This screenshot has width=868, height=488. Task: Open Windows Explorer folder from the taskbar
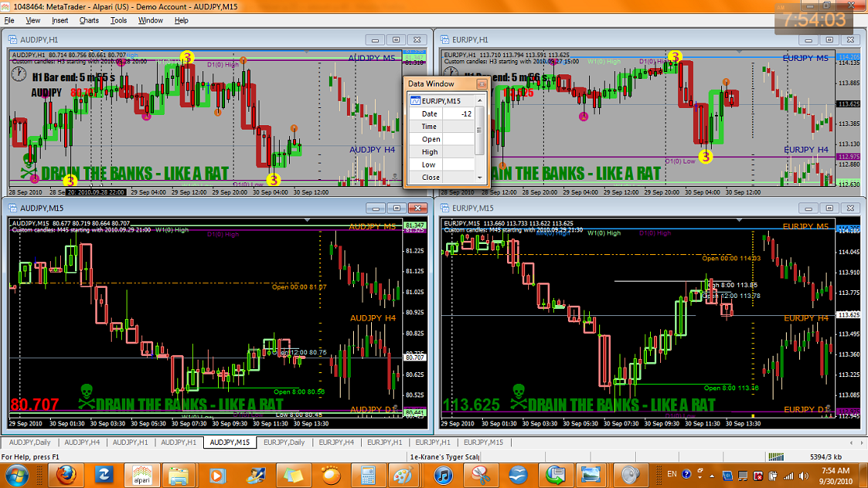179,475
